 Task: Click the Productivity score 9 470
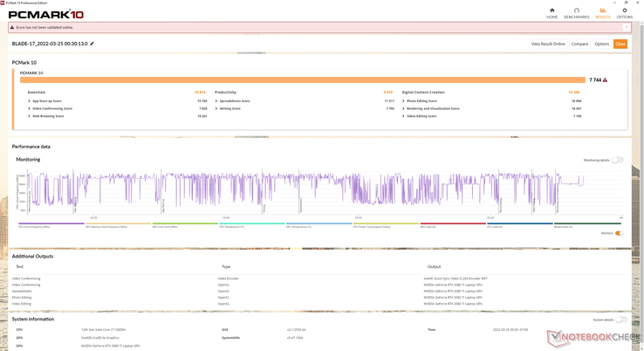pos(388,93)
